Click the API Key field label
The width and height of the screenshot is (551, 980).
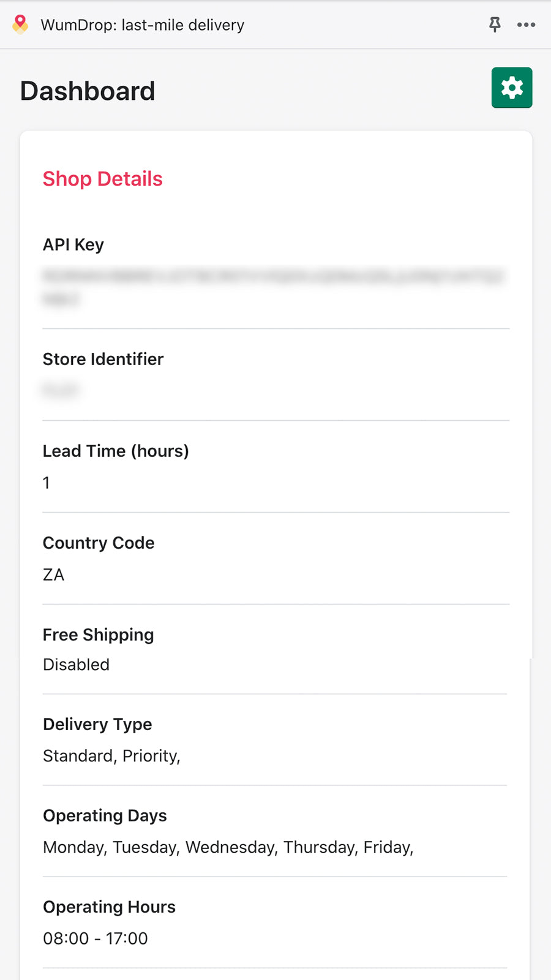coord(73,244)
